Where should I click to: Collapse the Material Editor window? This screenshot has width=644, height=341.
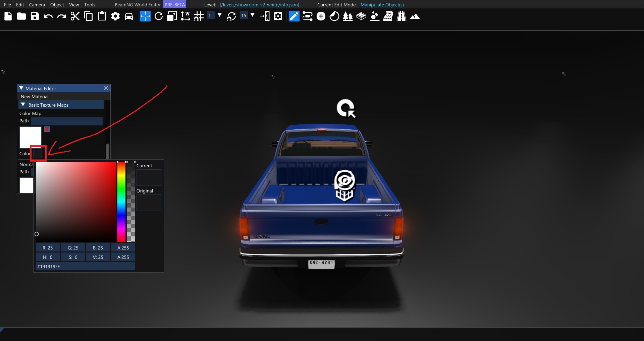click(21, 88)
